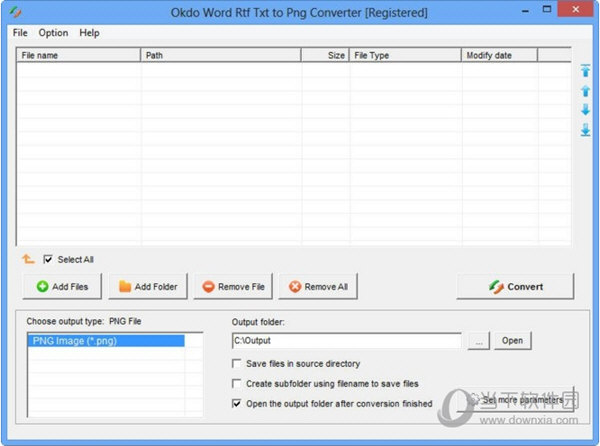Close the converter window
The height and width of the screenshot is (446, 600).
click(x=575, y=10)
